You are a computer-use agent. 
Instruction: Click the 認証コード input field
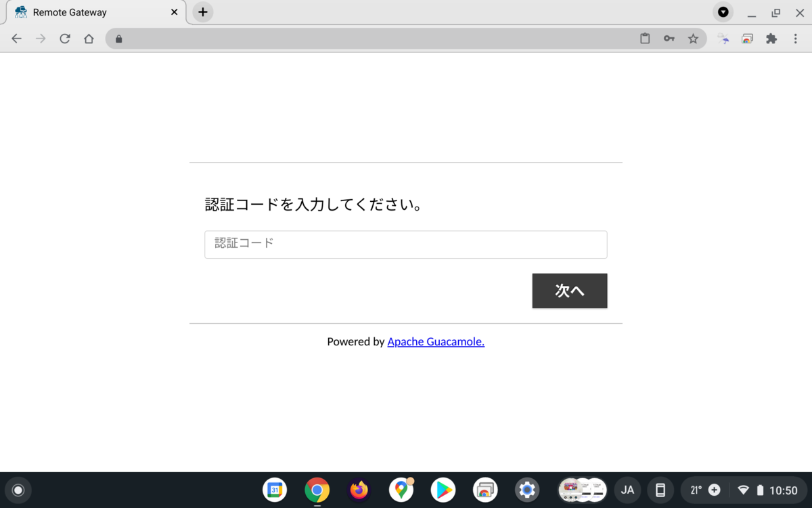pyautogui.click(x=405, y=245)
